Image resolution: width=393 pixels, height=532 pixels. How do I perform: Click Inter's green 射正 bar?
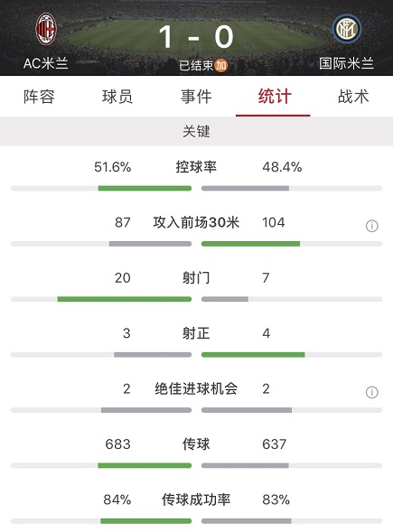[x=253, y=355]
